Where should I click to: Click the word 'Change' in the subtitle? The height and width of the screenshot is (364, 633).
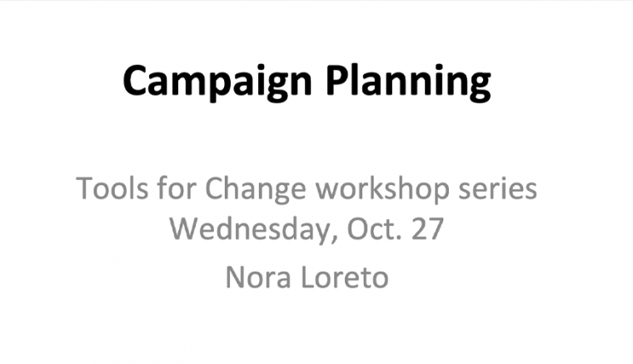click(x=256, y=190)
